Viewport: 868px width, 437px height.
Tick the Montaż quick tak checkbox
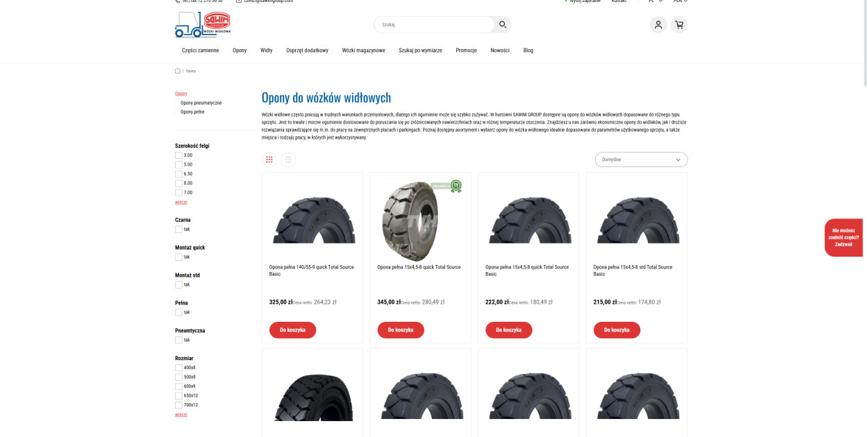(178, 257)
